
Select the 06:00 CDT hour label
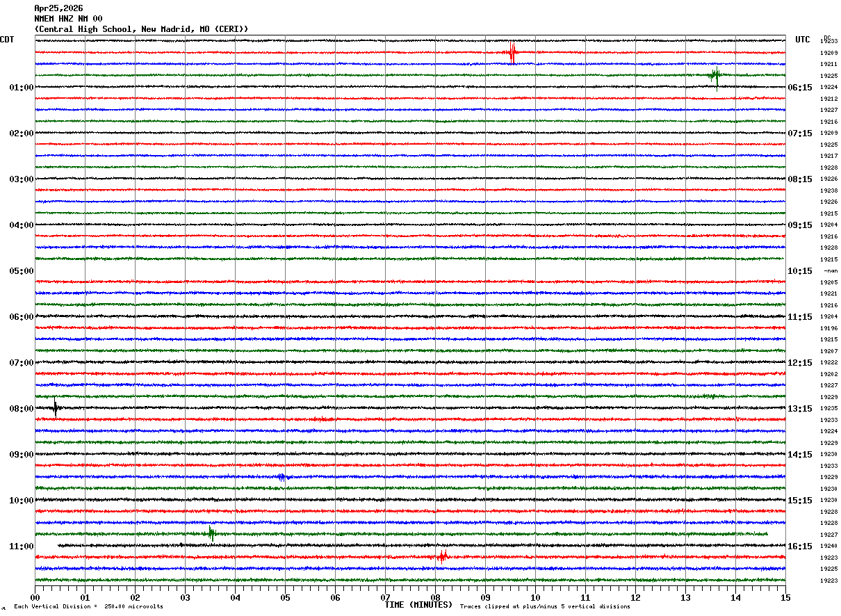tap(22, 317)
